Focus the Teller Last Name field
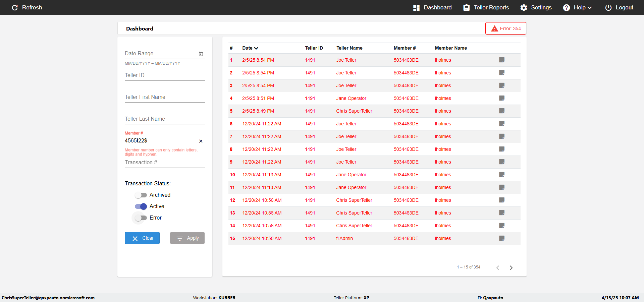Viewport: 644px width, 302px height. [165, 119]
